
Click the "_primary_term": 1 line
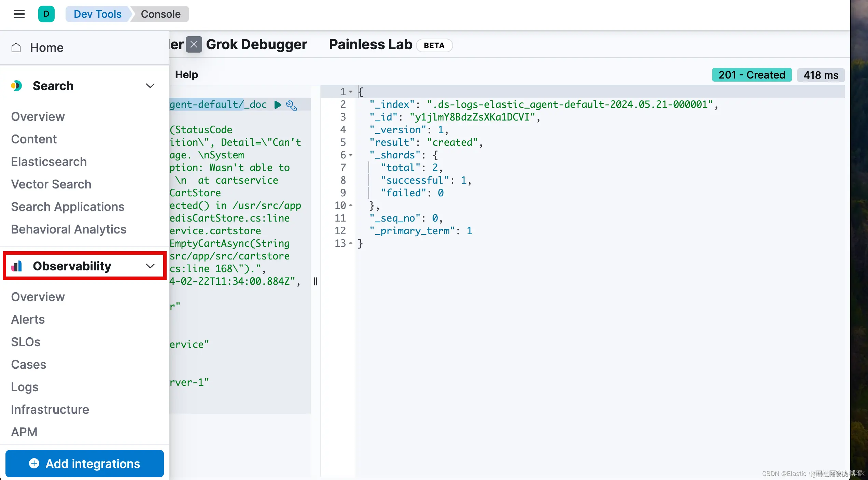click(421, 230)
